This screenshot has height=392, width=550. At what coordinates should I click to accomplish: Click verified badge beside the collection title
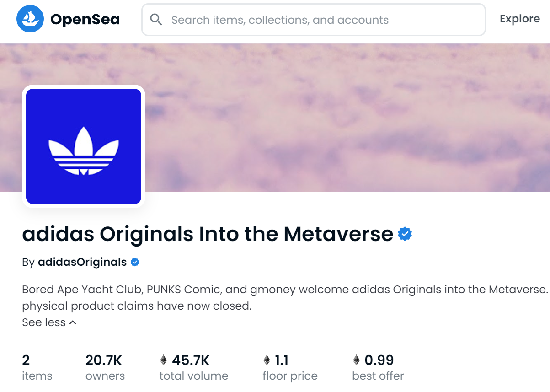click(405, 234)
